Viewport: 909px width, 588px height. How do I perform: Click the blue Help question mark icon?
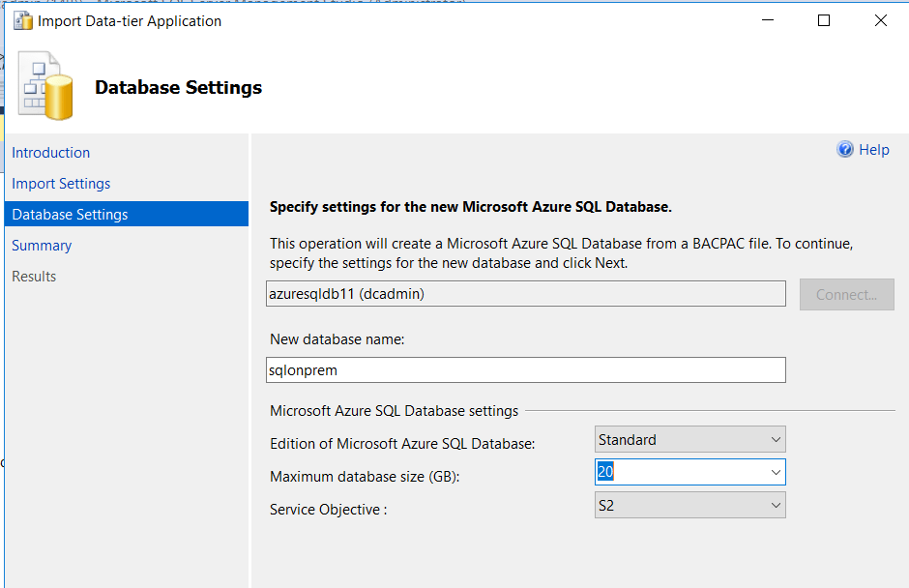[x=845, y=150]
